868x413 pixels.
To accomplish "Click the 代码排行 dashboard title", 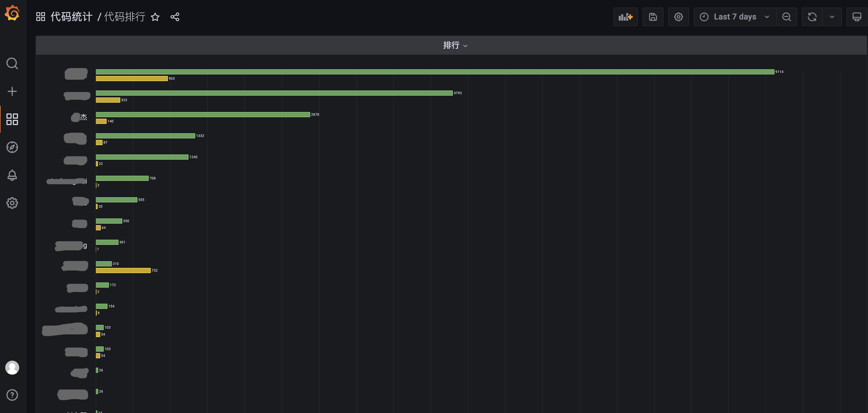I will tap(124, 17).
